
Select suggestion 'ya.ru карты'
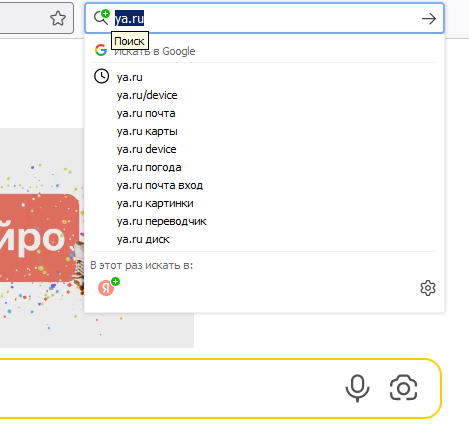click(x=264, y=131)
